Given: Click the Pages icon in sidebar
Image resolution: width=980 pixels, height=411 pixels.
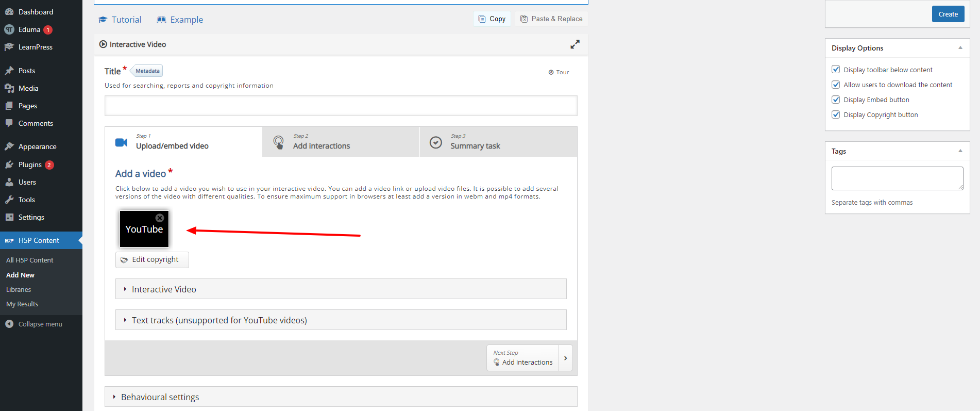Looking at the screenshot, I should point(9,106).
